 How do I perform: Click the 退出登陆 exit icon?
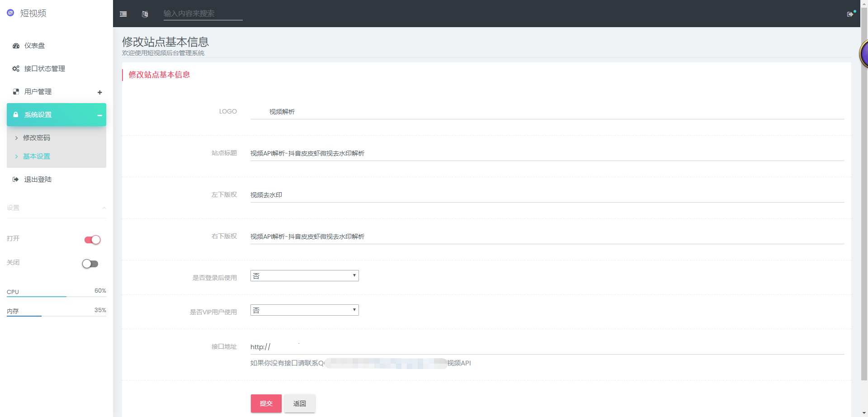[16, 180]
